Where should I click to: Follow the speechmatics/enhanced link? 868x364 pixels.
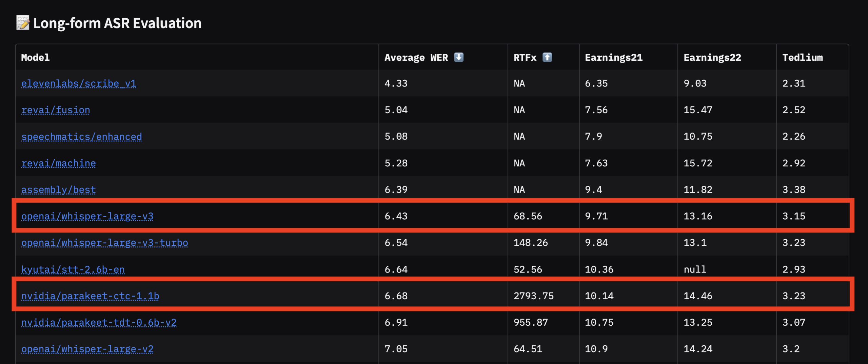(81, 137)
